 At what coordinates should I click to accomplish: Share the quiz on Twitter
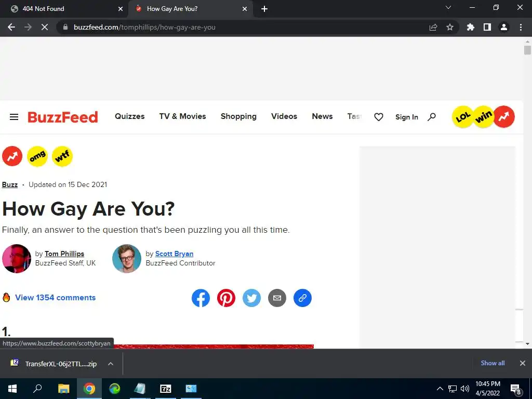[252, 298]
